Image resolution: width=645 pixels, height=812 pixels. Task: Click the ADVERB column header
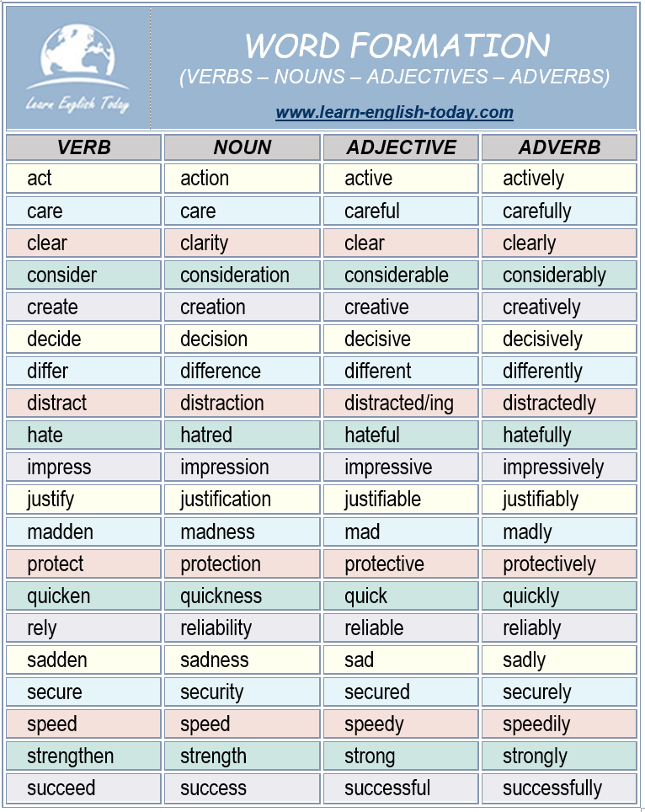click(x=560, y=147)
